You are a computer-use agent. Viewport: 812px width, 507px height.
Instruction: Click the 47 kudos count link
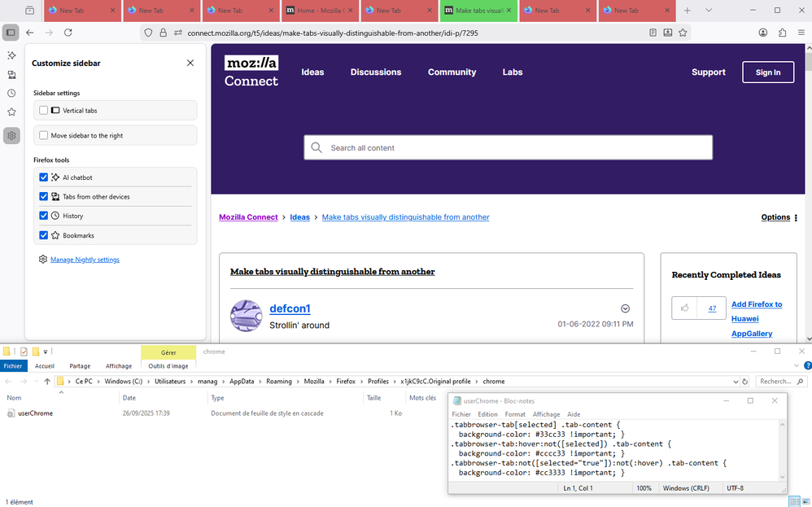pyautogui.click(x=712, y=308)
